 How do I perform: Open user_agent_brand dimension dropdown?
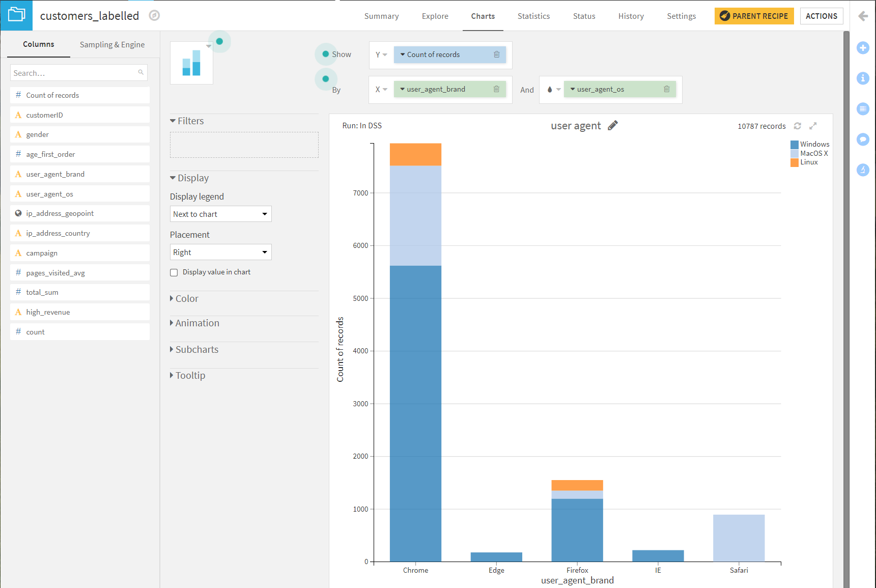coord(450,89)
